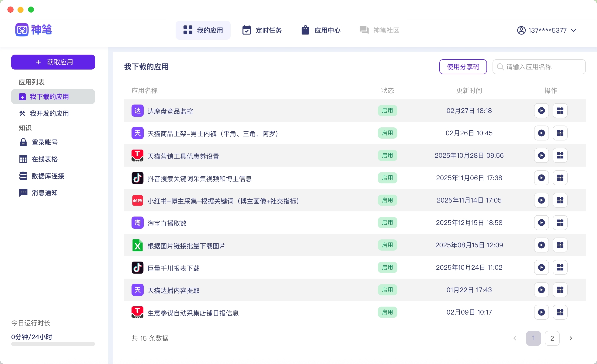Open grid options for 巨量千川报表下载
This screenshot has width=597, height=364.
point(560,268)
